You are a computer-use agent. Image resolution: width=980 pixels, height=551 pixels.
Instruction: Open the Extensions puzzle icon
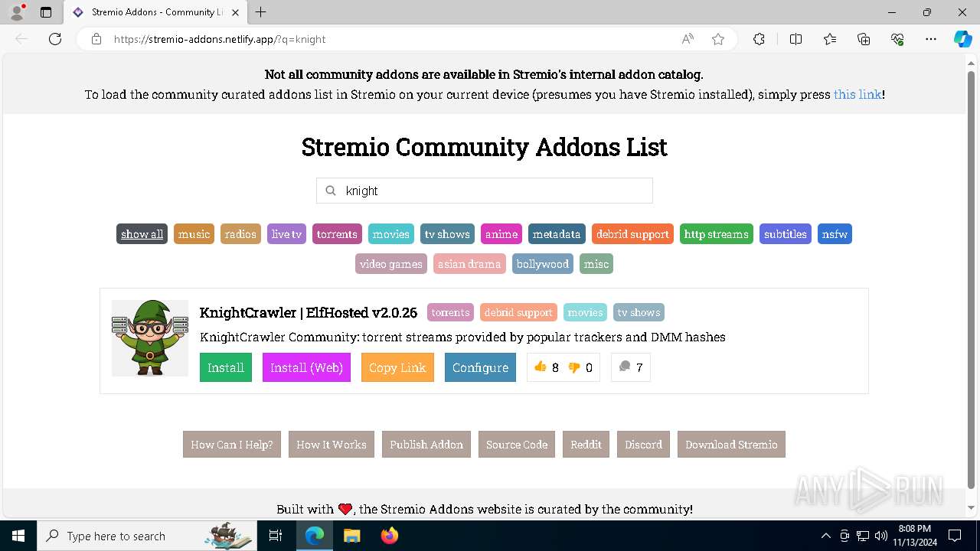pos(759,39)
